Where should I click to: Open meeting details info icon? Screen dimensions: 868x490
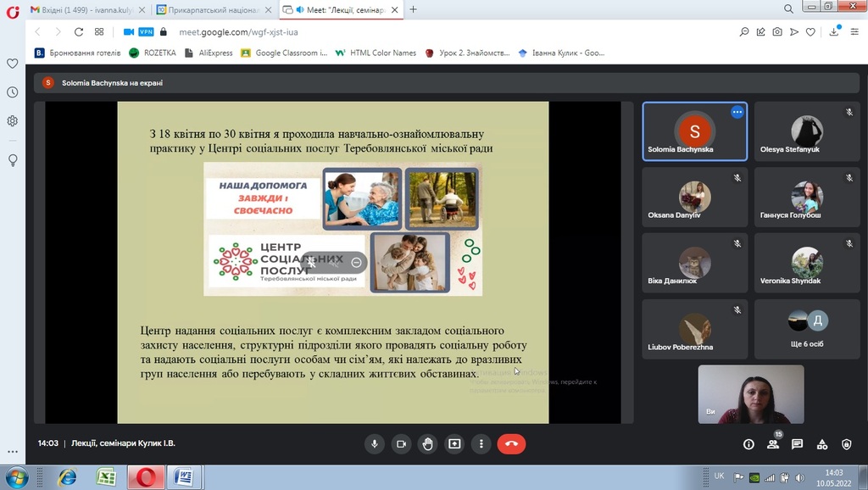[748, 444]
